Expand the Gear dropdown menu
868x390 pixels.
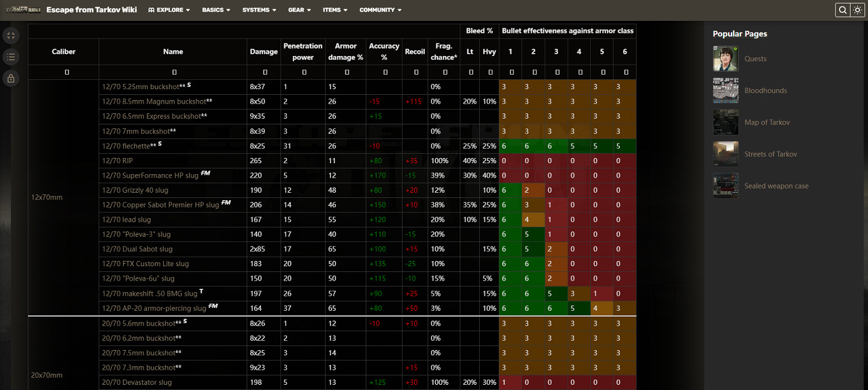coord(299,10)
